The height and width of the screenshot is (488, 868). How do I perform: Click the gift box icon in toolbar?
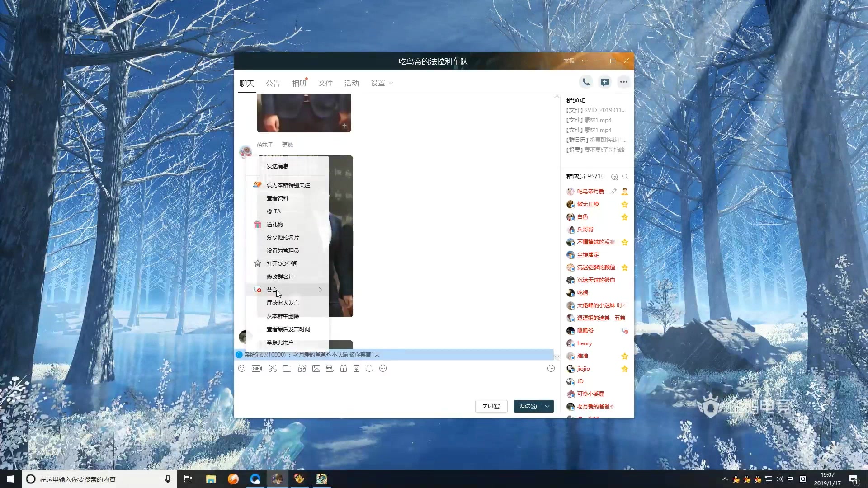[344, 368]
